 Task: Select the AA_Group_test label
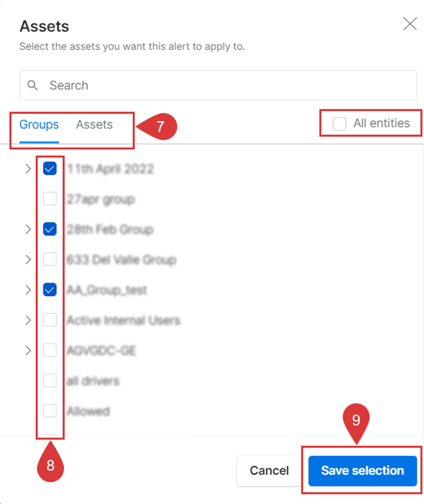point(107,290)
